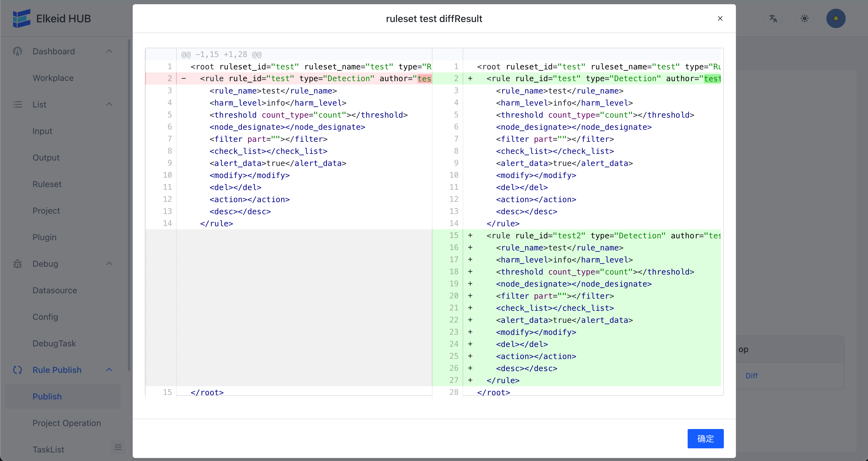Click the sidebar collapse icon
The width and height of the screenshot is (868, 461).
click(118, 447)
